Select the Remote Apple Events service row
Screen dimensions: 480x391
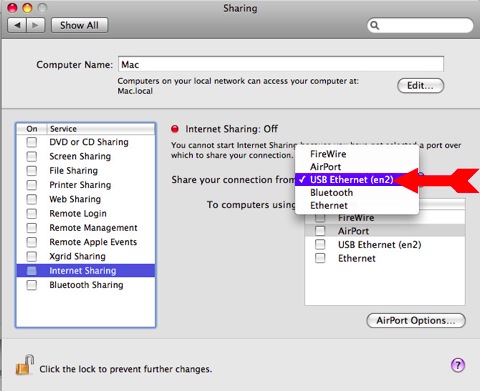coord(86,242)
